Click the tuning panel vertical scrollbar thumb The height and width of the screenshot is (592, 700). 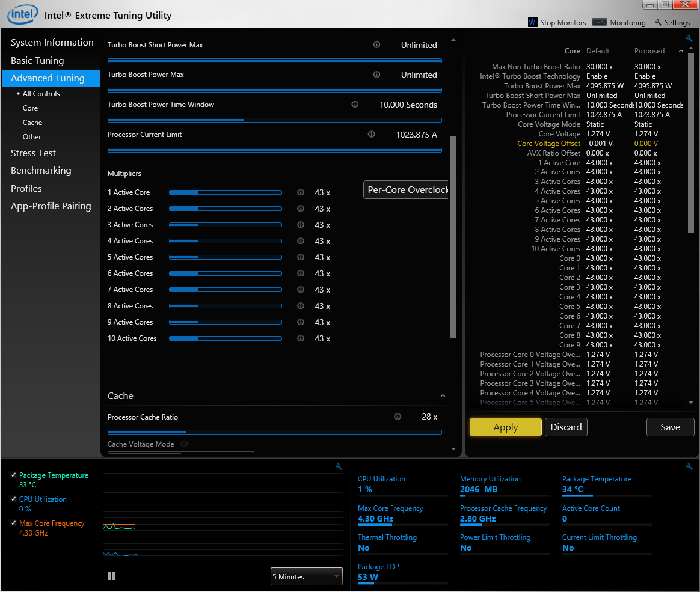pos(453,236)
